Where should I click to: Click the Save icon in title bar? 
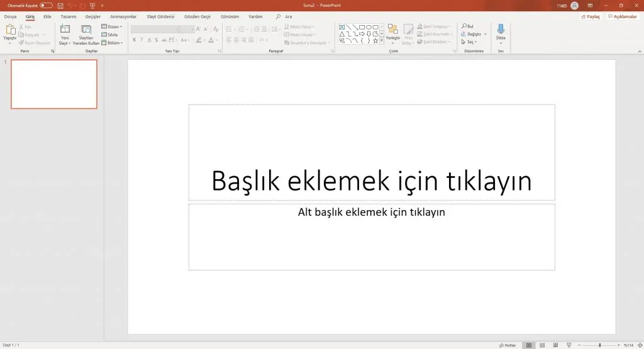(60, 5)
